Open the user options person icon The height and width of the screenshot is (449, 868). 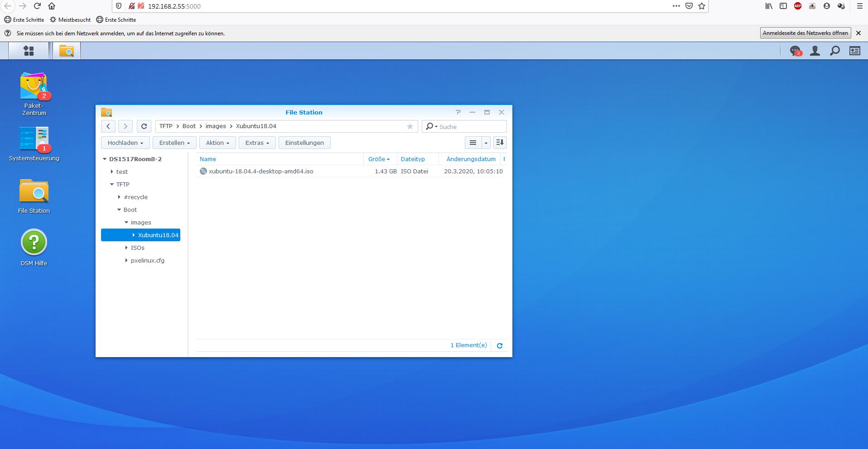coord(815,51)
